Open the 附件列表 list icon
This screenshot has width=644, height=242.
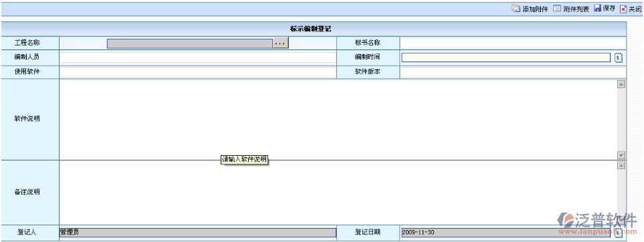click(x=557, y=8)
